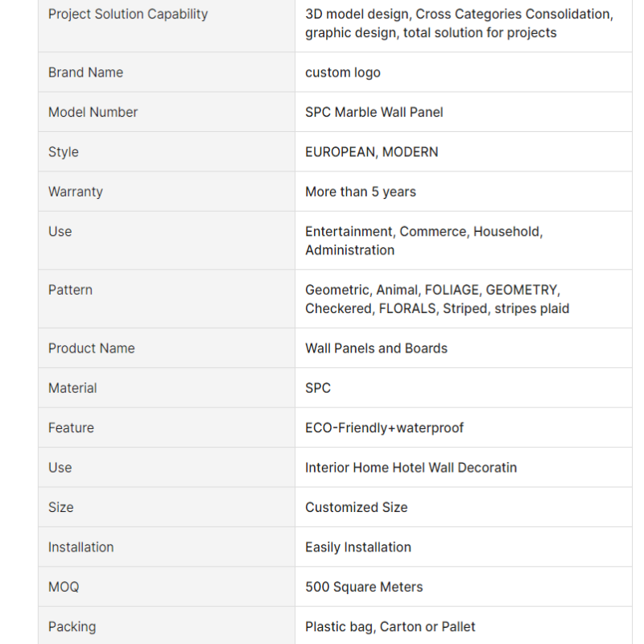Click the "3D model design" capability value

pos(357,14)
